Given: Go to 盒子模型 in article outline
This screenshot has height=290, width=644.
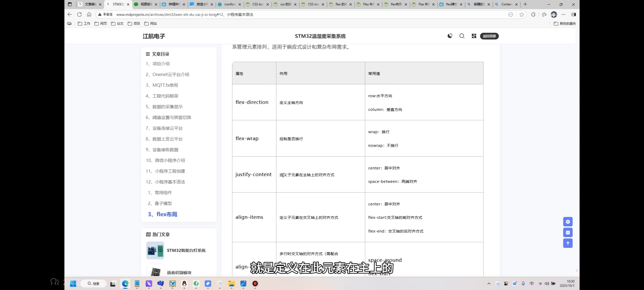Looking at the screenshot, I should 163,203.
